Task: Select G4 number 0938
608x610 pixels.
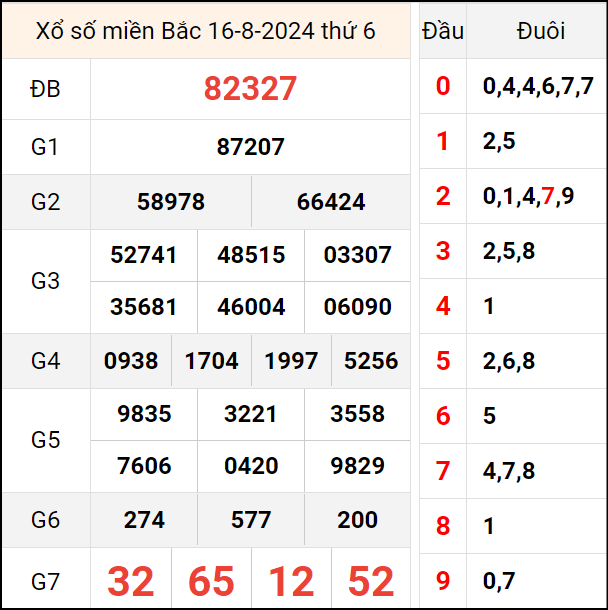Action: coord(131,361)
